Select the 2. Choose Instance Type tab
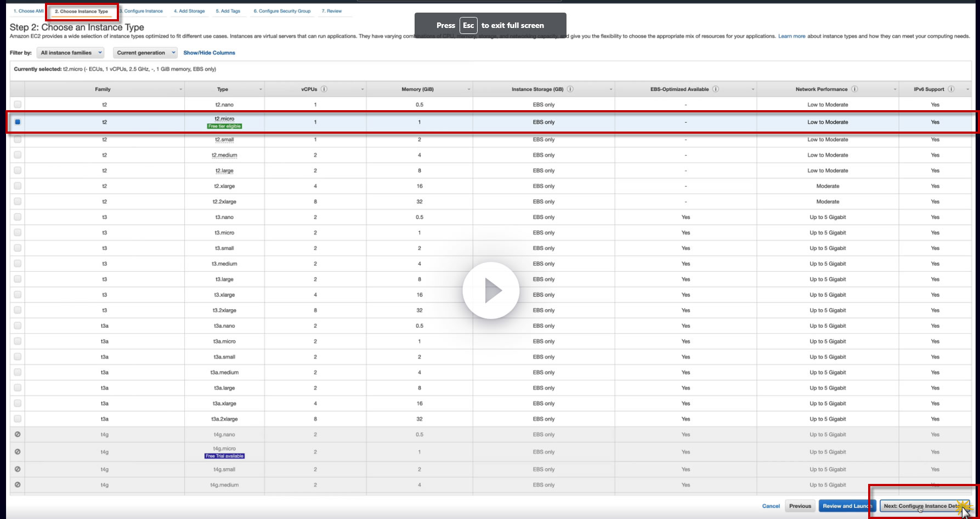Viewport: 980px width, 519px height. [x=82, y=11]
